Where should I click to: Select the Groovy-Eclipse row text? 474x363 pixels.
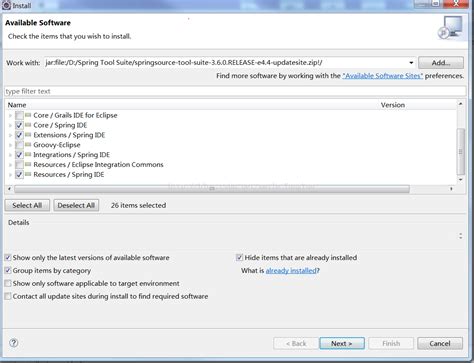point(57,145)
